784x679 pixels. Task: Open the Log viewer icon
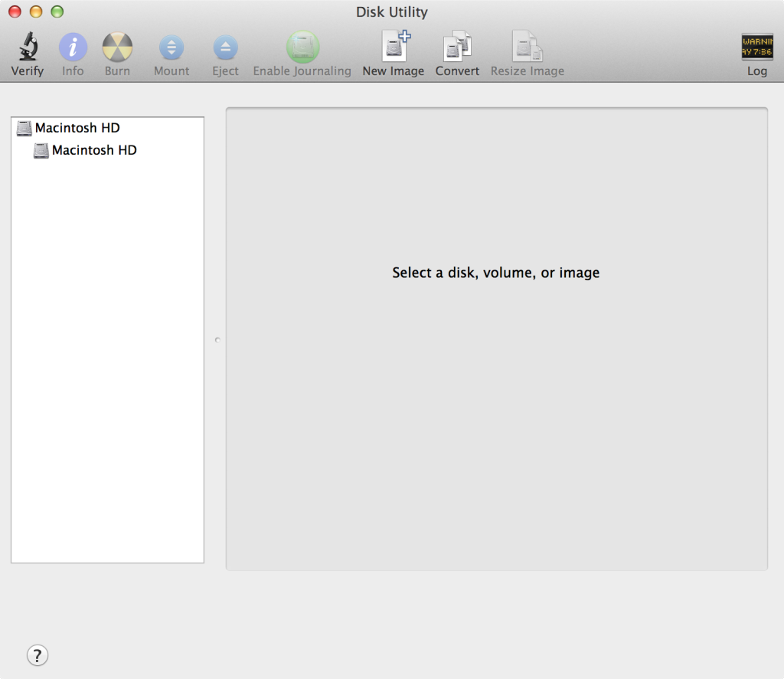(x=757, y=47)
